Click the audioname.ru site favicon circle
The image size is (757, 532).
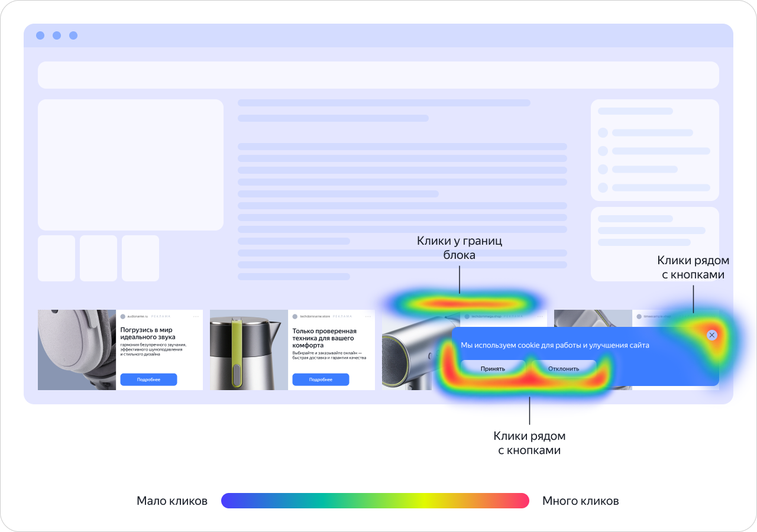123,316
